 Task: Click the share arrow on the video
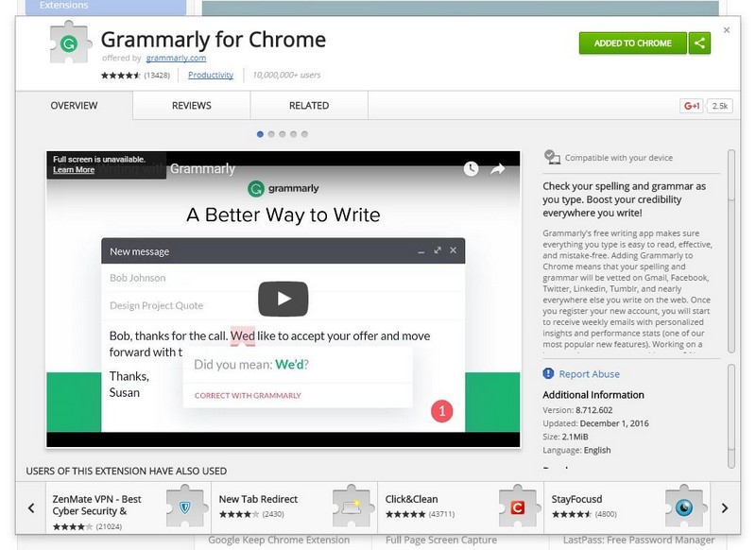[498, 169]
